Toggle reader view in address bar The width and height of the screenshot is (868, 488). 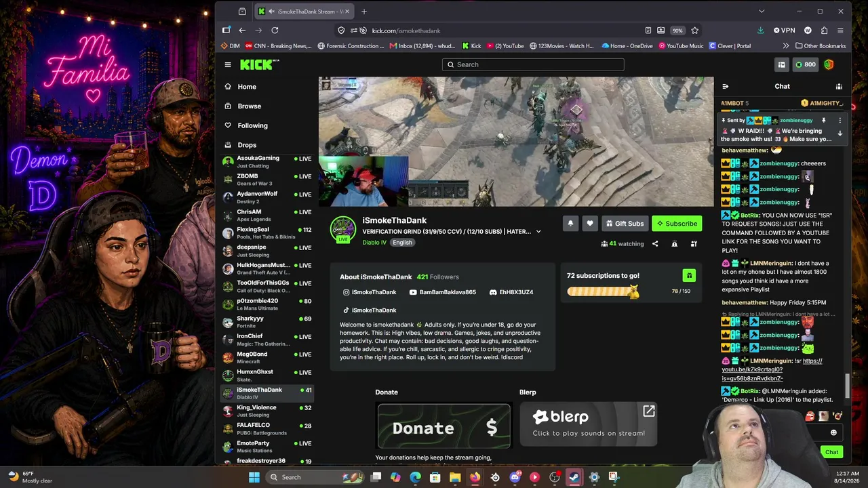click(648, 30)
